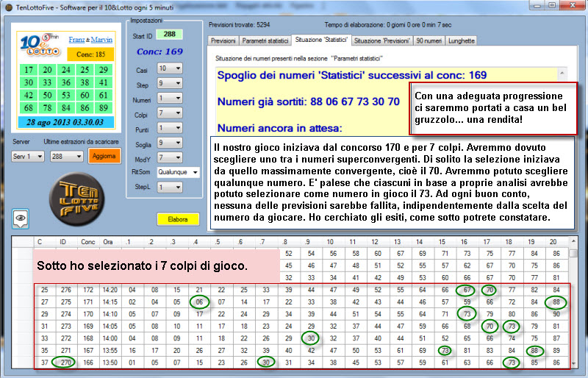Click number 17 in the extraction grid
588x378 pixels.
pos(29,70)
